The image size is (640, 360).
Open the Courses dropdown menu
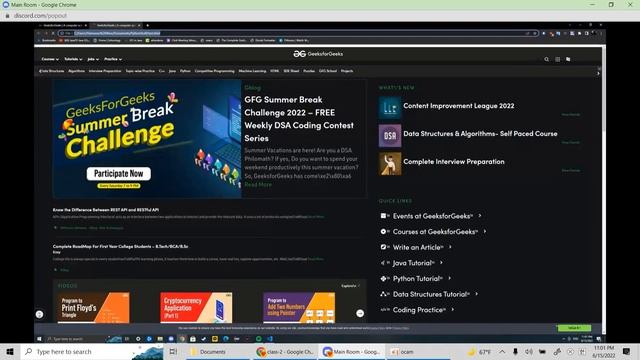50,59
